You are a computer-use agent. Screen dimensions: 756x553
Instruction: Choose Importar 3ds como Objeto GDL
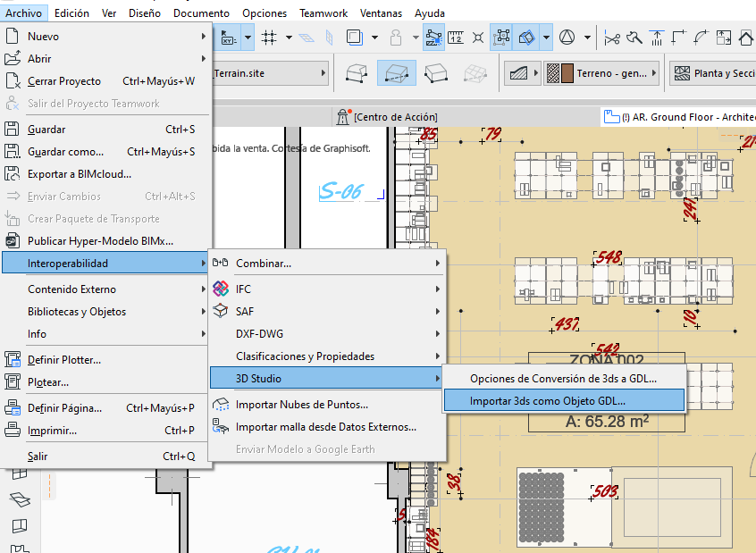click(x=548, y=401)
